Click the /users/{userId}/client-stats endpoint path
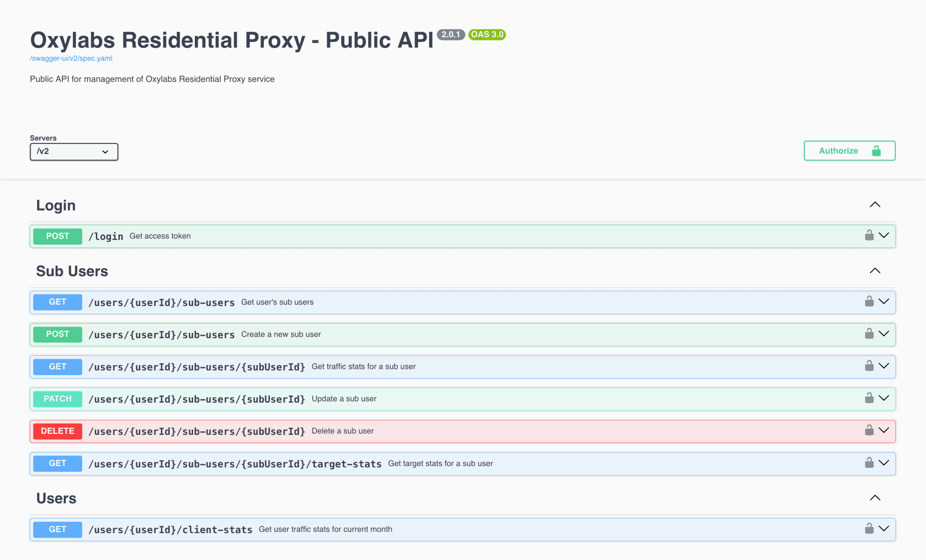The image size is (926, 560). pyautogui.click(x=170, y=530)
